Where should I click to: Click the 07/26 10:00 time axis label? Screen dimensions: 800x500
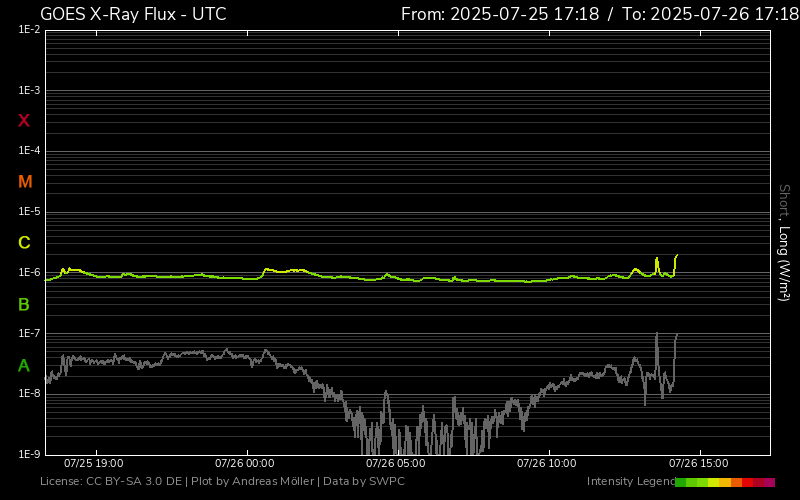(547, 464)
